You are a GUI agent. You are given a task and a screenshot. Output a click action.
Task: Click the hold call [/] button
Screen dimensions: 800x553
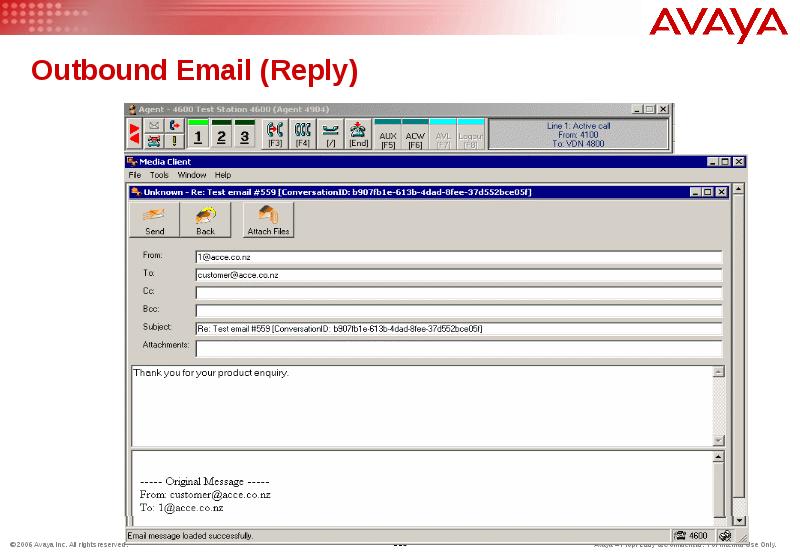(x=331, y=134)
